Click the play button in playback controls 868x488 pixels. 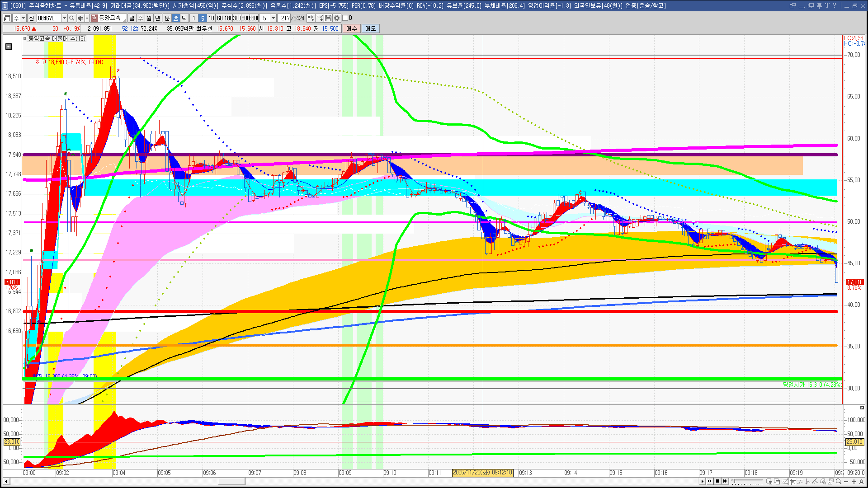coord(702,481)
